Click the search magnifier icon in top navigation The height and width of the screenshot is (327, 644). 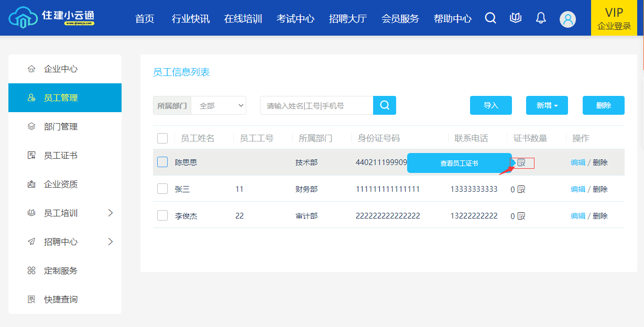[490, 18]
